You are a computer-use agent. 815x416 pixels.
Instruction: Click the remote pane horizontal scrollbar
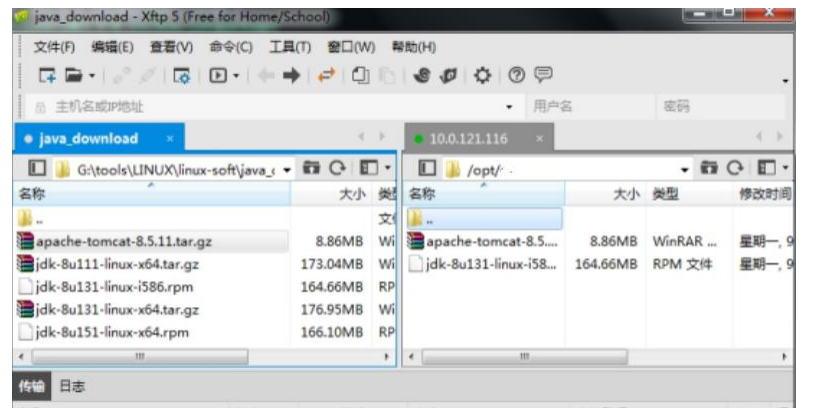pos(524,357)
